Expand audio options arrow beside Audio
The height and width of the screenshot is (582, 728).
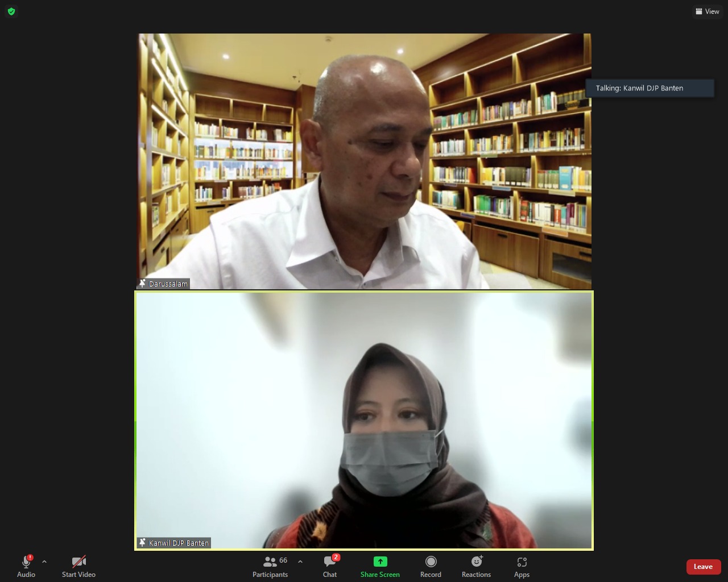[x=44, y=562]
